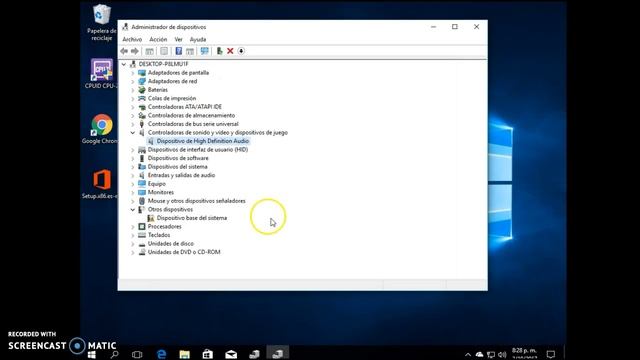Expand the Baterías category
The image size is (640, 360).
tap(133, 90)
